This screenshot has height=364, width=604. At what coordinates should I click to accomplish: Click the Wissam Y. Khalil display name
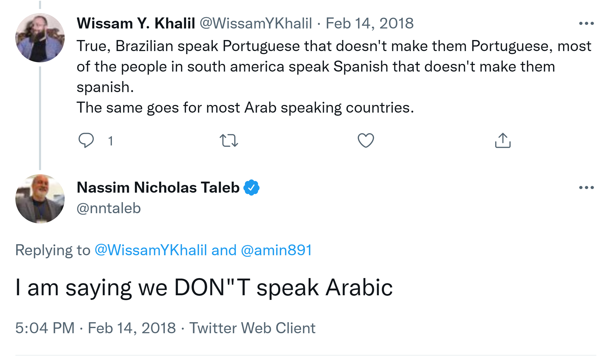coord(136,24)
